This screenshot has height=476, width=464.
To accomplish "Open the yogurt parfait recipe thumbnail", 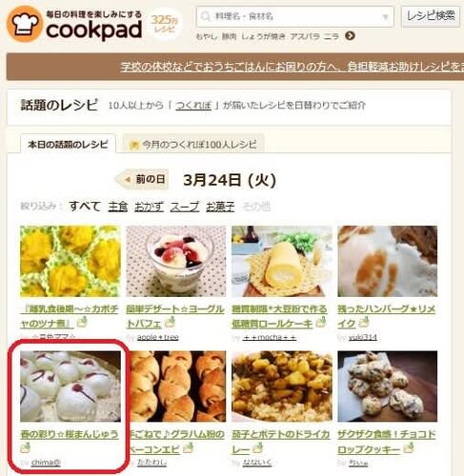I will tap(176, 261).
